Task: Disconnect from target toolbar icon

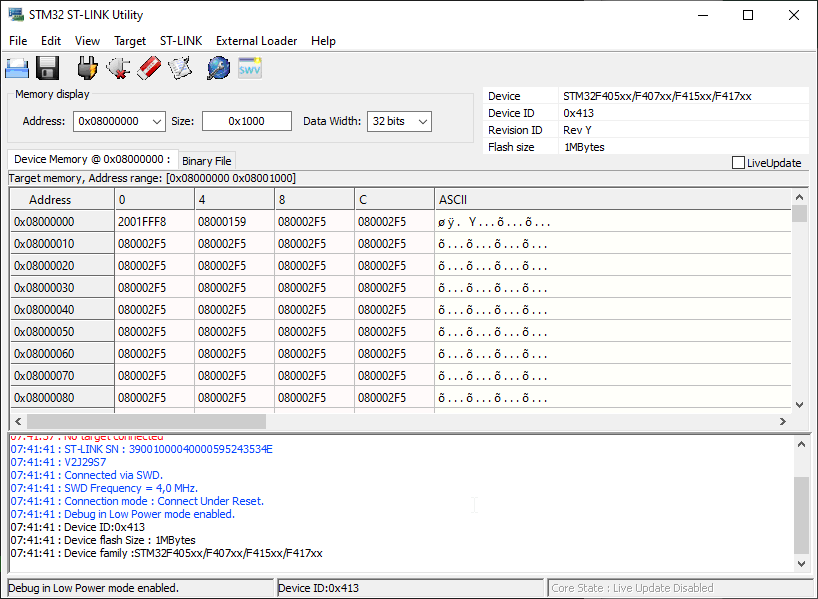Action: tap(118, 68)
